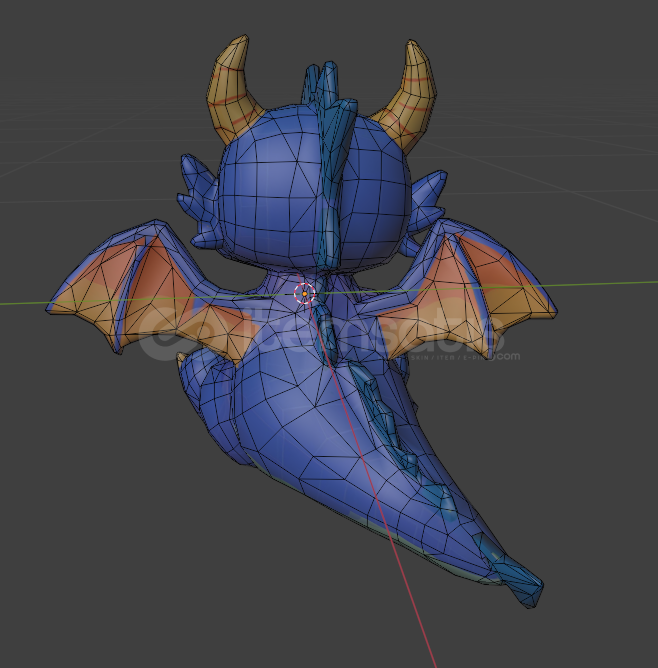Select the dragon's left striped horn

[233, 90]
